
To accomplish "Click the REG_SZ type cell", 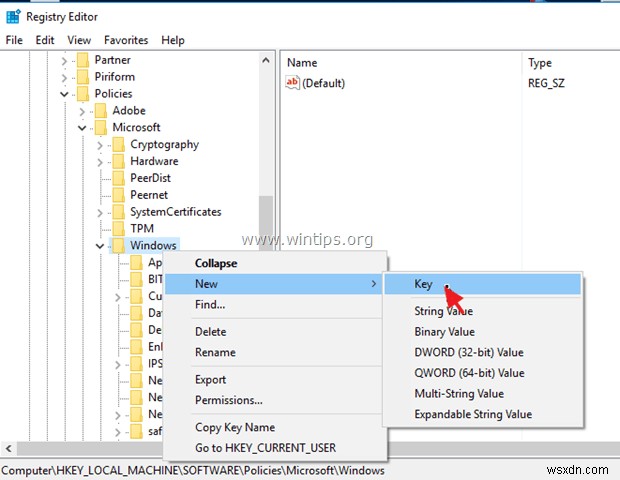I will (546, 83).
